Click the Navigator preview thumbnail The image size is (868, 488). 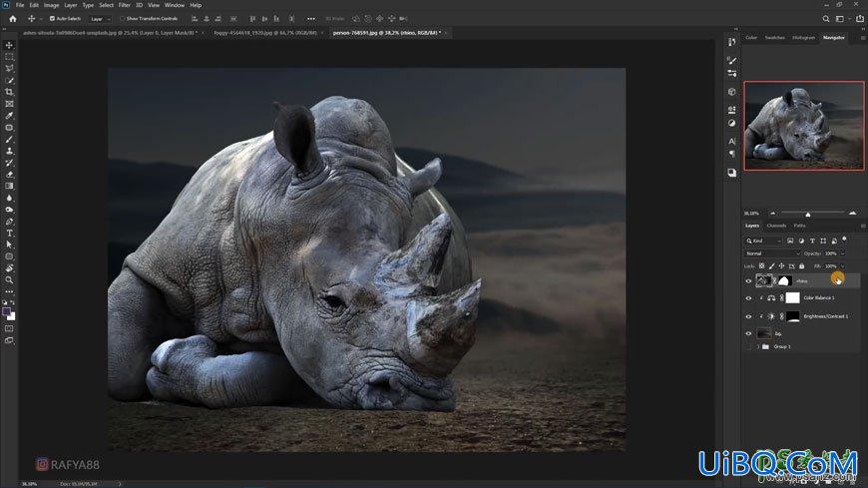click(804, 126)
